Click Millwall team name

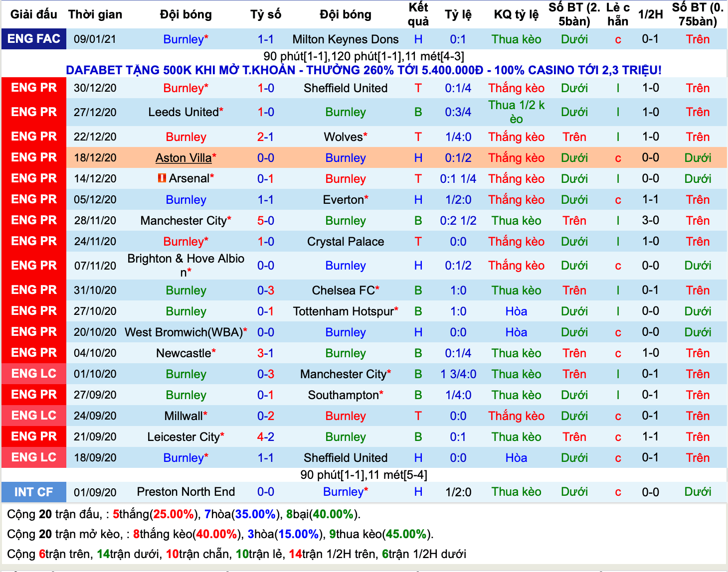[183, 416]
